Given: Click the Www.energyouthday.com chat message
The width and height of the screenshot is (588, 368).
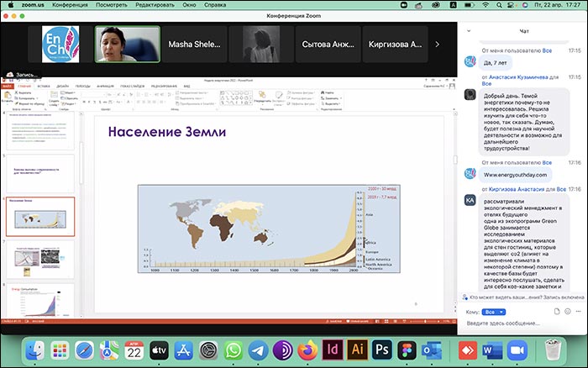Looking at the screenshot, I should pyautogui.click(x=515, y=174).
